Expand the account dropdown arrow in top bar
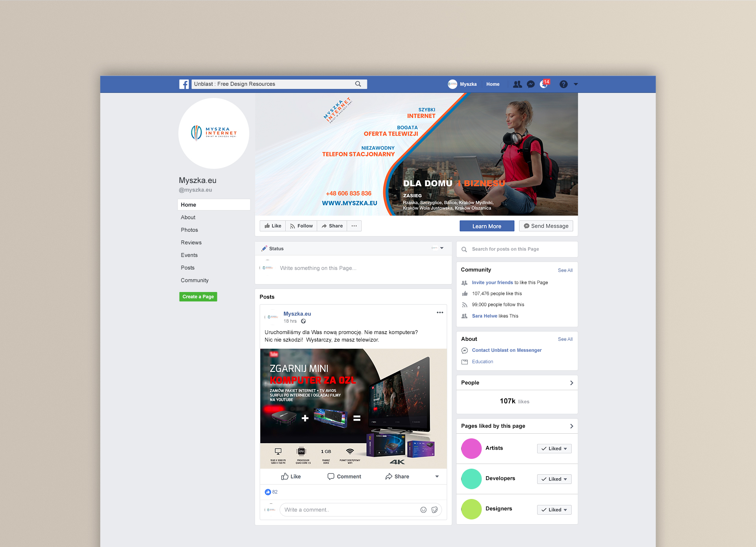 [576, 84]
